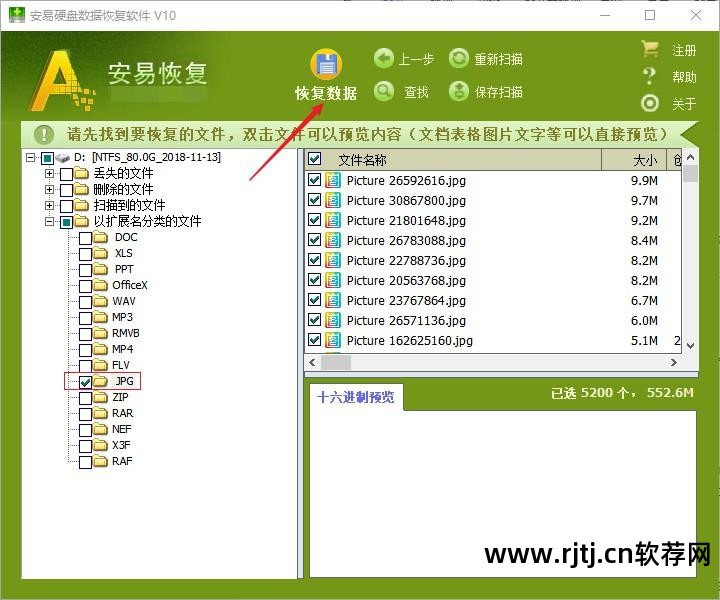Screen dimensions: 720x600
Task: Click the 上一步 button text
Action: 416,59
